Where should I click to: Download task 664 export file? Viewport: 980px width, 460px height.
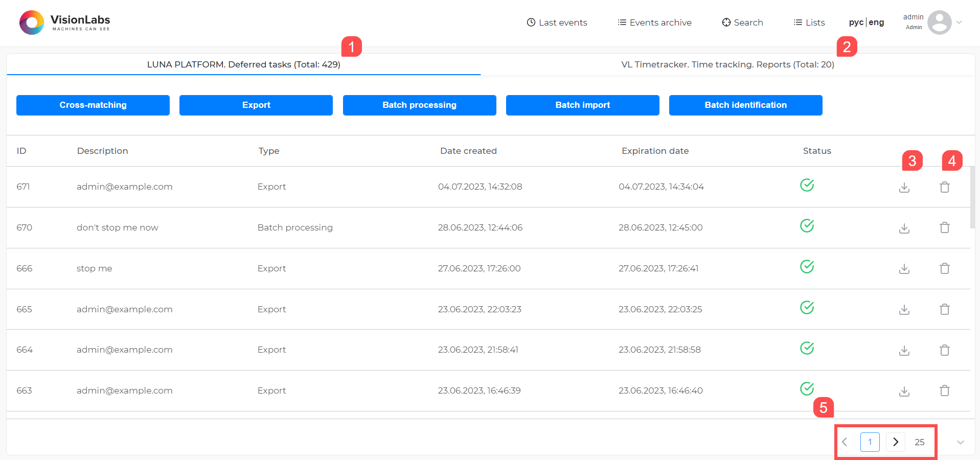tap(904, 350)
